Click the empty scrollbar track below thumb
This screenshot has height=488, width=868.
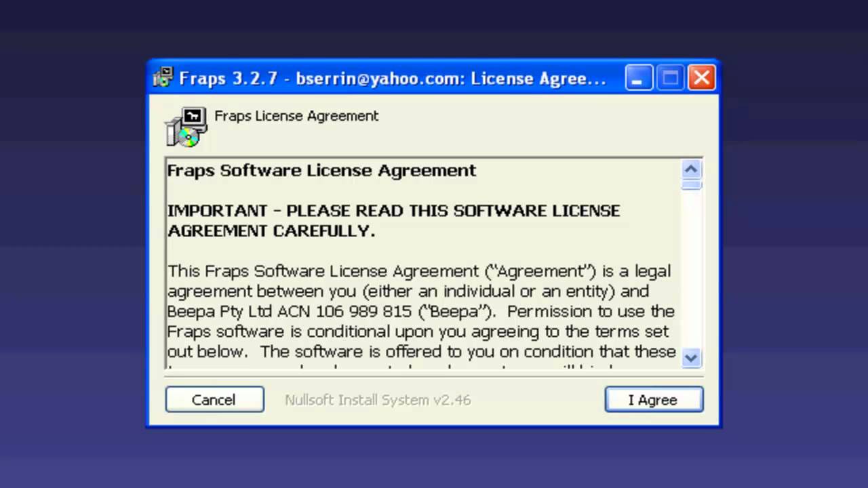691,269
